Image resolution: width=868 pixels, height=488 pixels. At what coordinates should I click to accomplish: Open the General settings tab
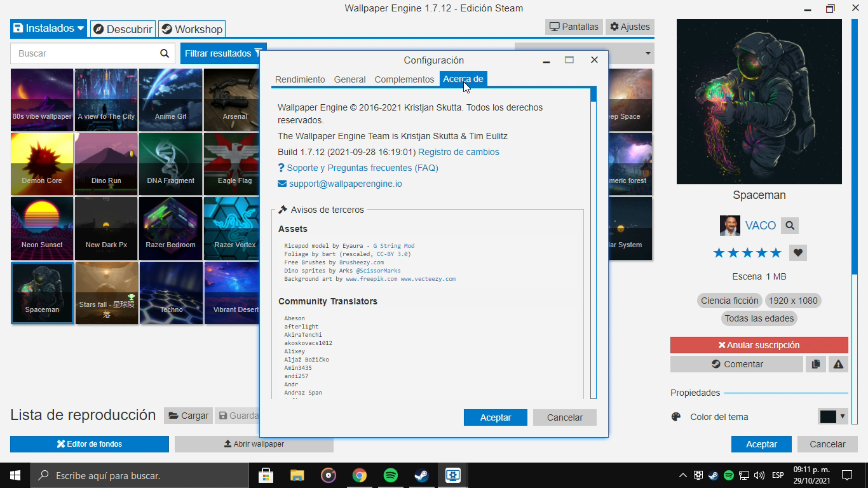point(349,79)
